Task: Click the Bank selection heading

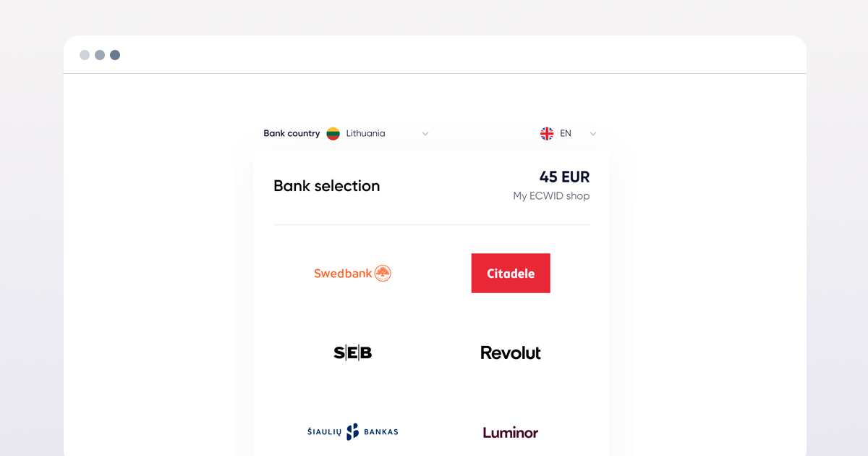Action: click(326, 186)
